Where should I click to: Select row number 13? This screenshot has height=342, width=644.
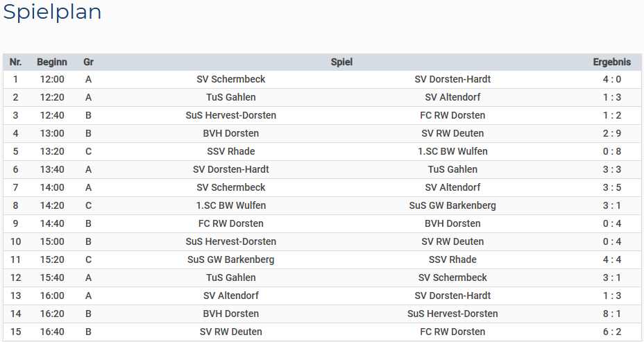click(15, 296)
